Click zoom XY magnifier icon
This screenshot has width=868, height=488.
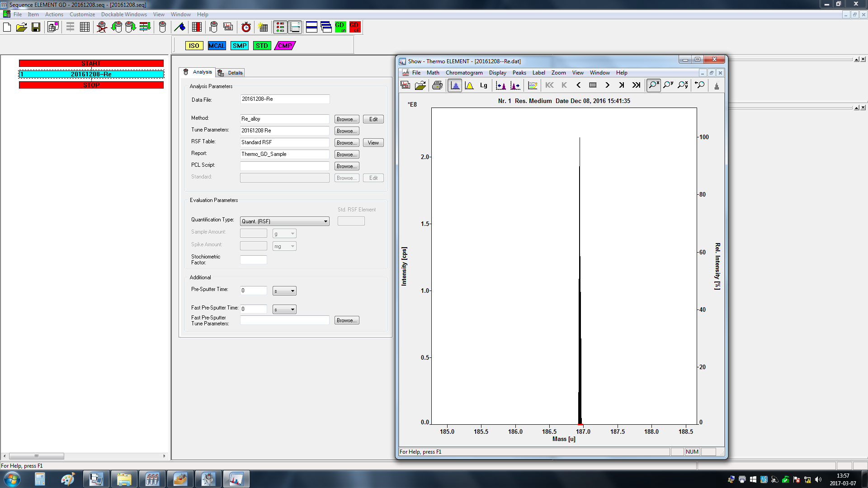pyautogui.click(x=683, y=85)
